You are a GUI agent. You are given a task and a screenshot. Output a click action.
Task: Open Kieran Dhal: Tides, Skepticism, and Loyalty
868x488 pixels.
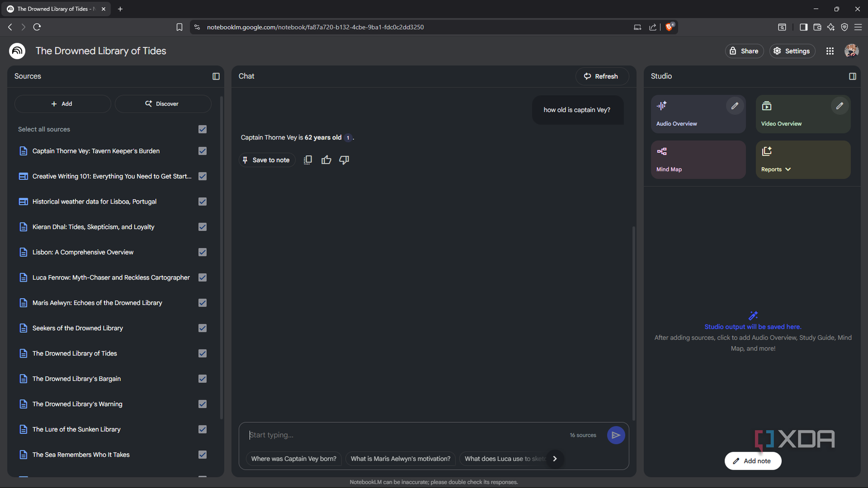pos(93,227)
